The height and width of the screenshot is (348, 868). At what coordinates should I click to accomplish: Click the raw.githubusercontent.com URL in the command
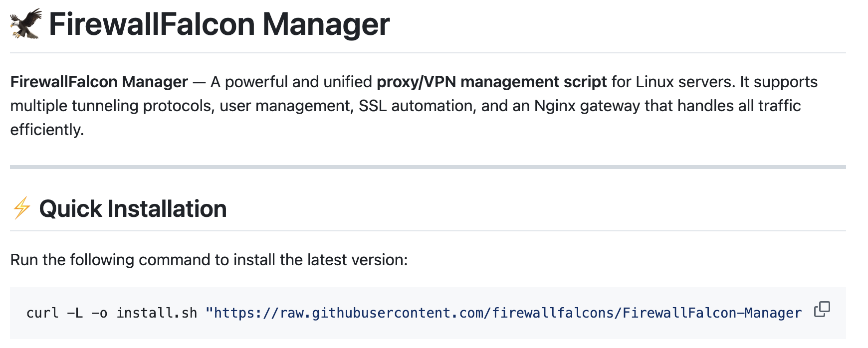point(503,313)
